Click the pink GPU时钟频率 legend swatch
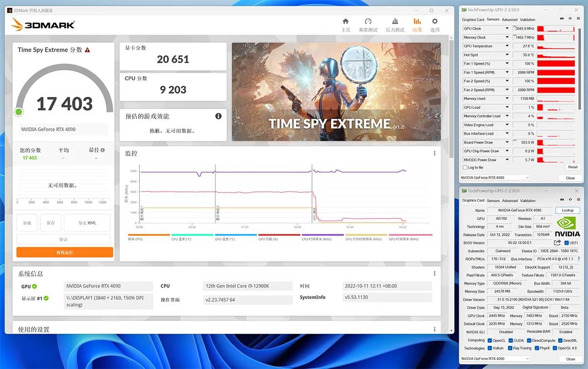 [411, 235]
